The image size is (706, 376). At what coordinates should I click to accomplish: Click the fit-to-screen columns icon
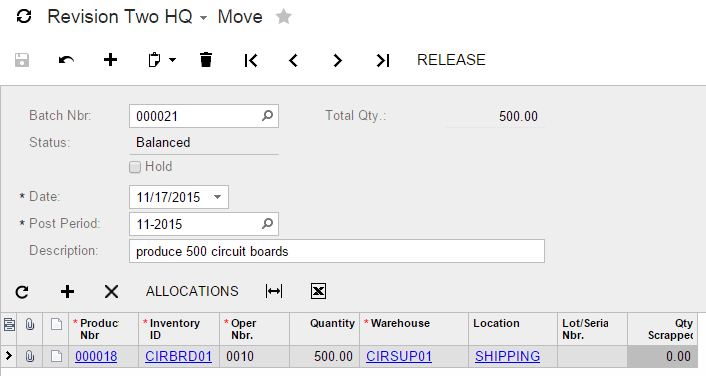pos(274,291)
